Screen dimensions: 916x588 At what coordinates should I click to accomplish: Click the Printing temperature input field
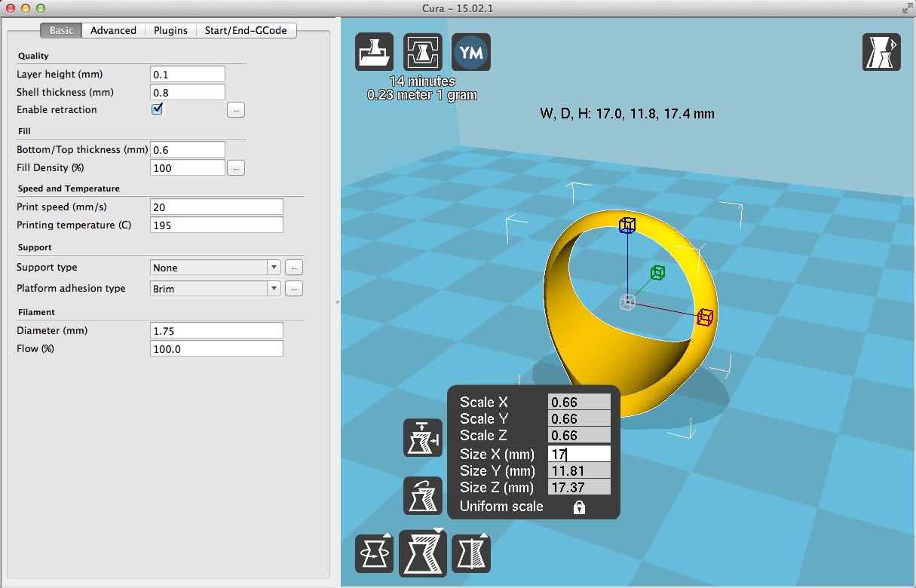click(216, 225)
